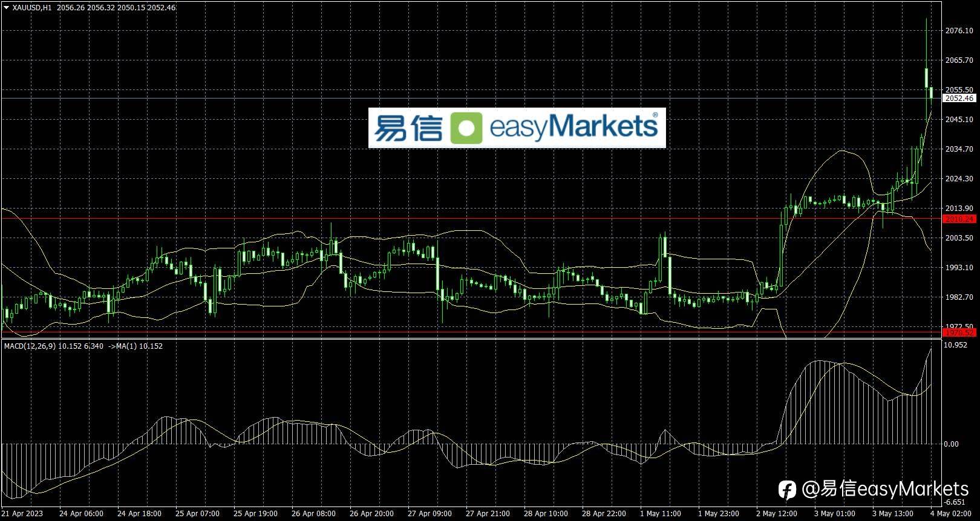Click the 2013.90 price axis label

coord(959,209)
